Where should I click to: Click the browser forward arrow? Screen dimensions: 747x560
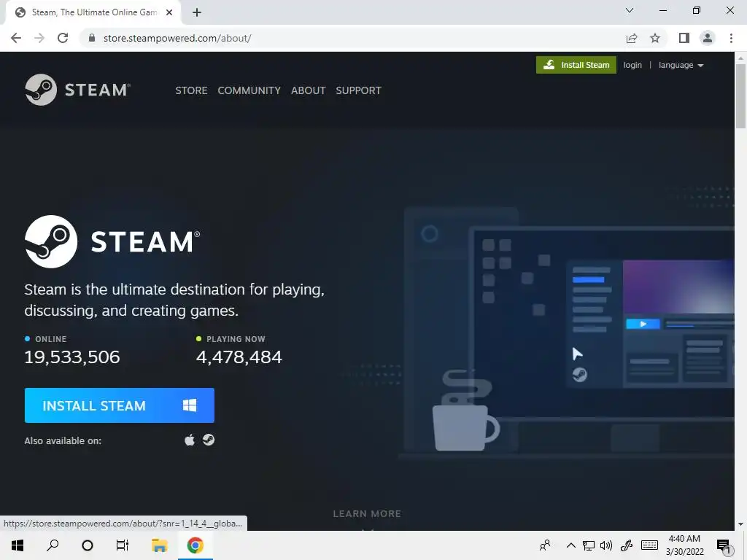pos(39,38)
